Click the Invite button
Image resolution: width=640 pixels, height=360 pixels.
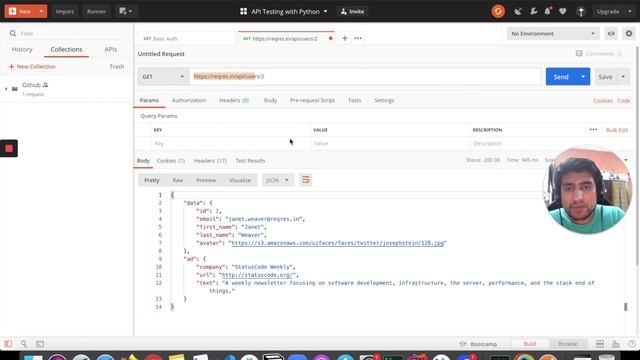(352, 11)
